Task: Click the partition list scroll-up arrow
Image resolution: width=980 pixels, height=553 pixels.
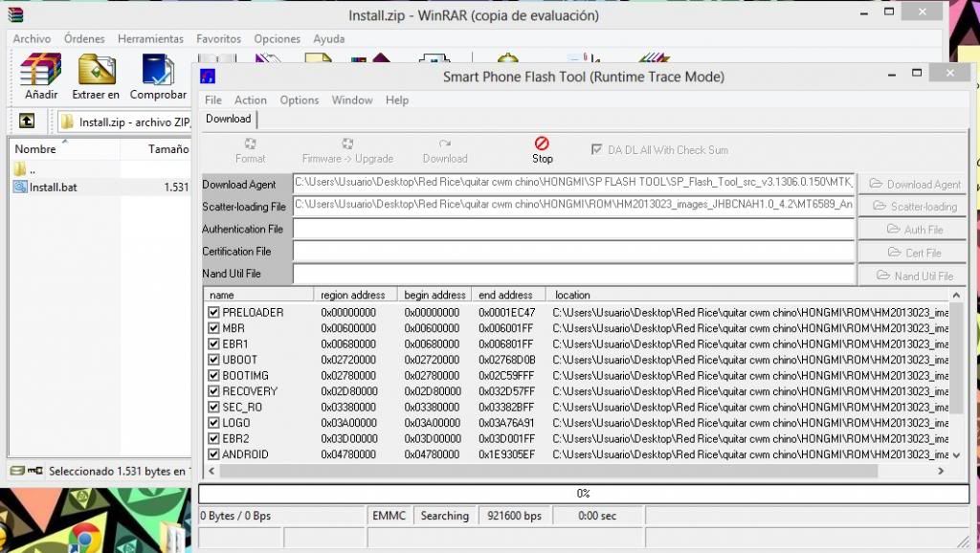Action: point(956,295)
